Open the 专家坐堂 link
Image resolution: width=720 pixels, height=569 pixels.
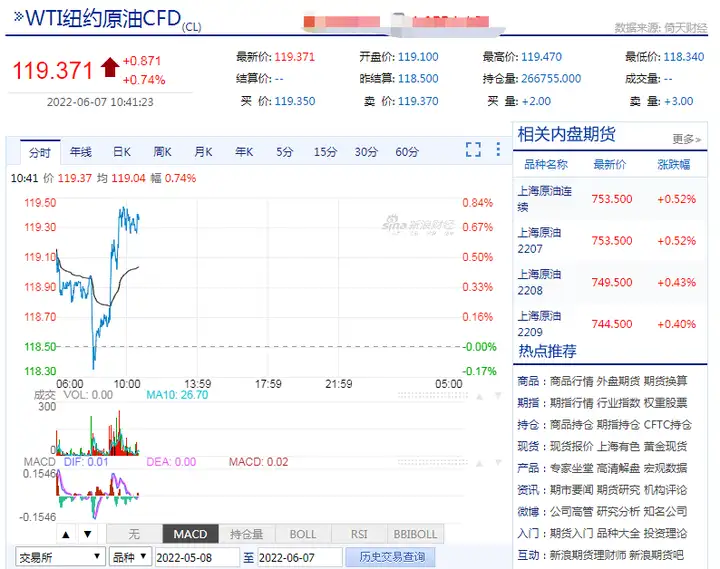coord(572,468)
